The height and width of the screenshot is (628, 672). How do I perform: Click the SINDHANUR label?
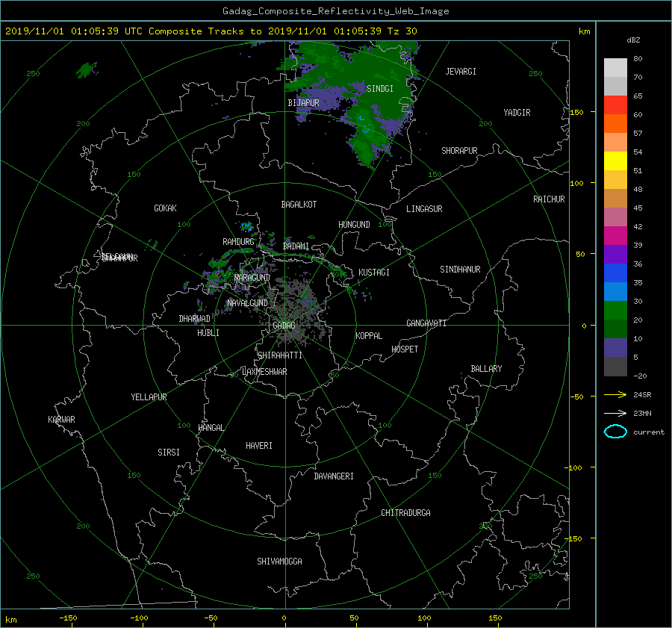(460, 270)
